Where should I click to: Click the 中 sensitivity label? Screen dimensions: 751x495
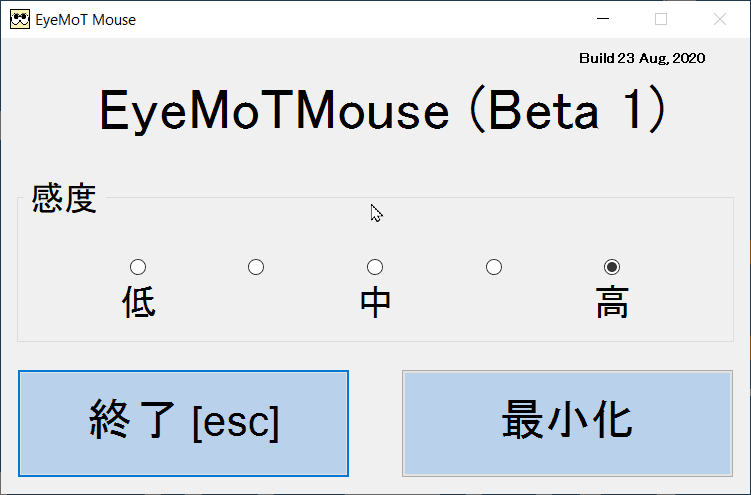pyautogui.click(x=375, y=302)
